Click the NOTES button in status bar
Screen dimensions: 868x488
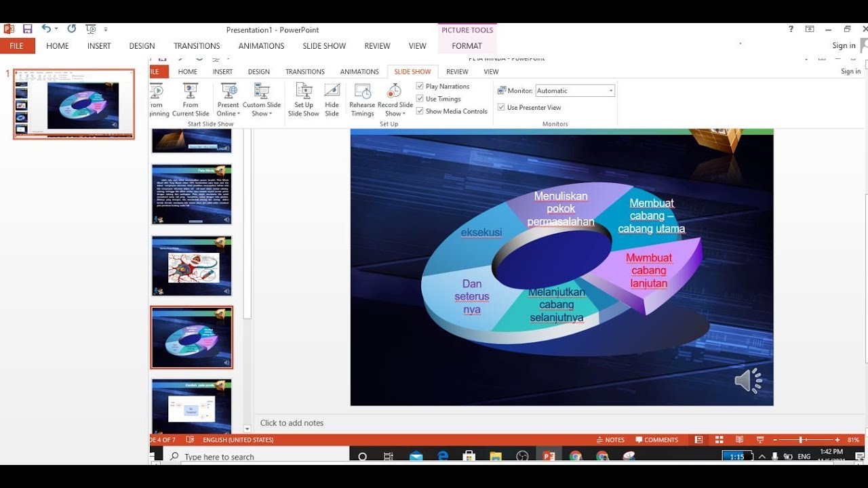(610, 440)
